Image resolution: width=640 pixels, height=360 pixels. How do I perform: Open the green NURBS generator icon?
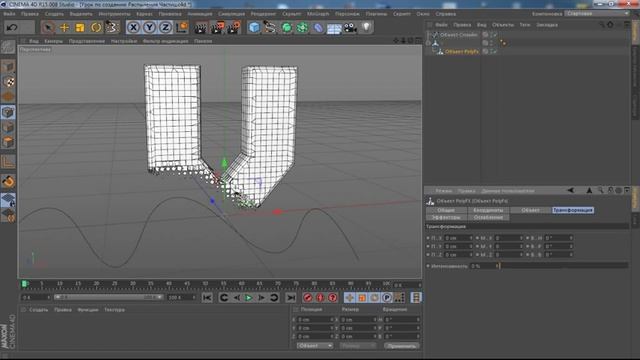pyautogui.click(x=287, y=27)
